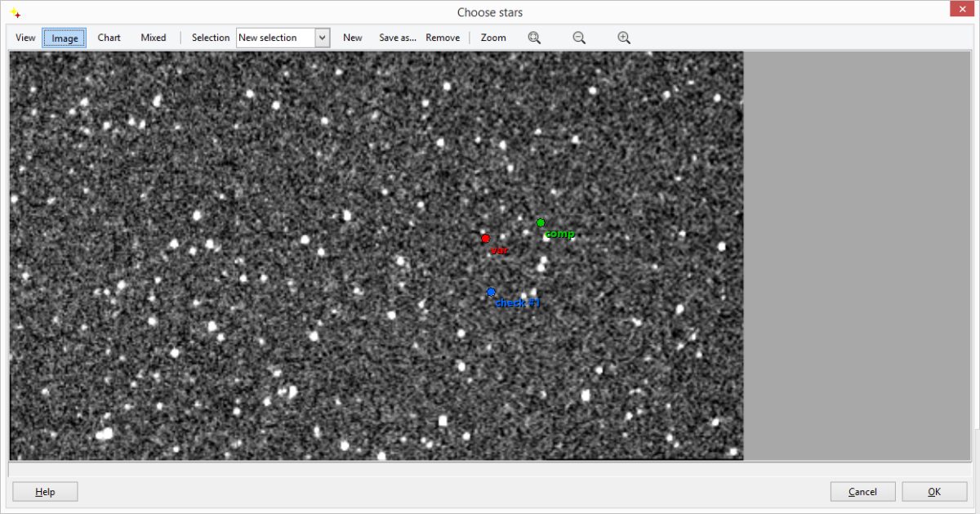Click the star app icon in title bar

click(15, 12)
